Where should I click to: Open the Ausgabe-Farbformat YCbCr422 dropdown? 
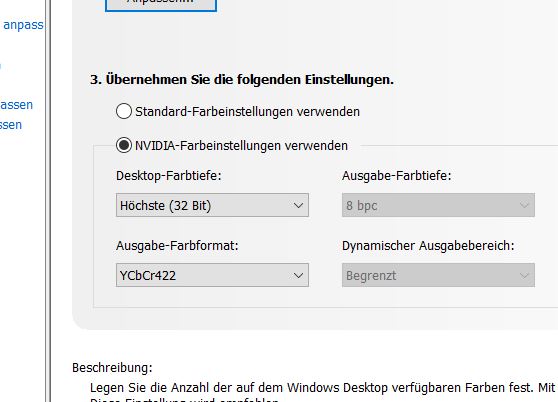click(x=212, y=275)
